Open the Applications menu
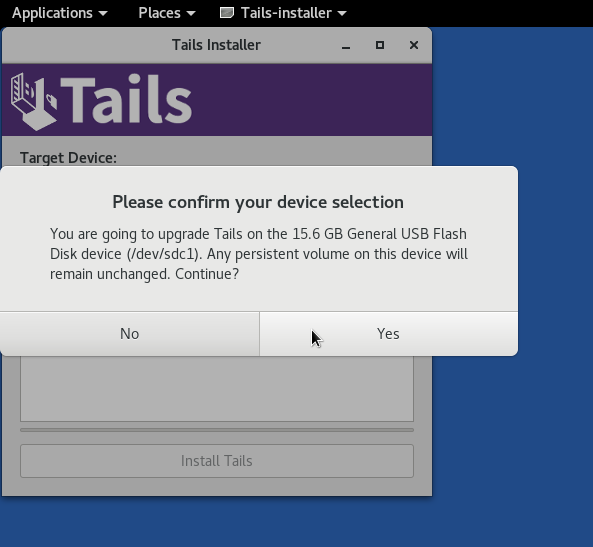This screenshot has width=593, height=547. click(59, 13)
